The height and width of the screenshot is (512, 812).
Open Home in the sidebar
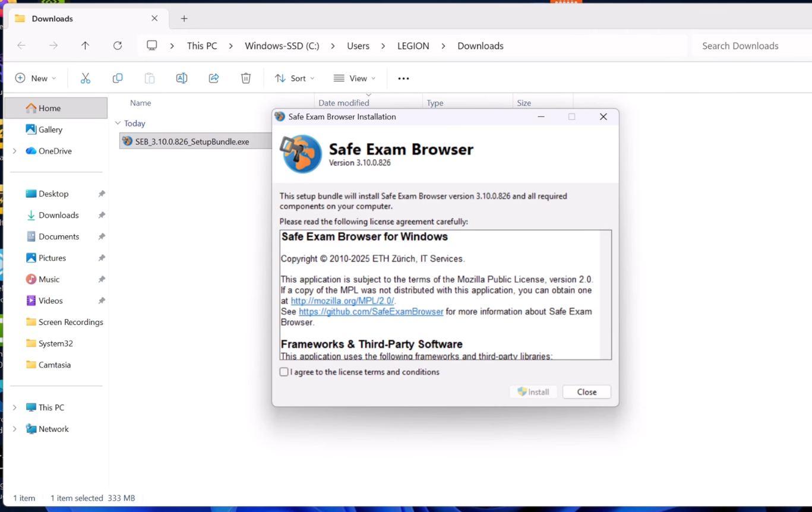point(56,108)
